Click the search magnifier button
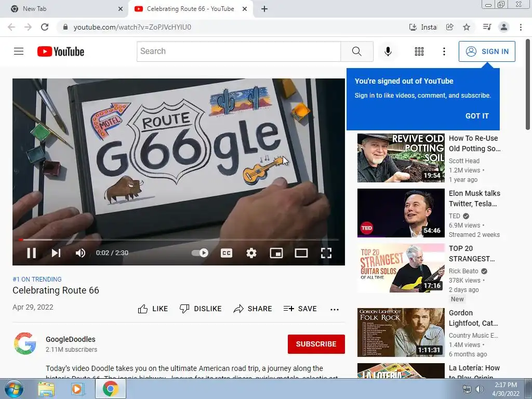 (x=356, y=51)
